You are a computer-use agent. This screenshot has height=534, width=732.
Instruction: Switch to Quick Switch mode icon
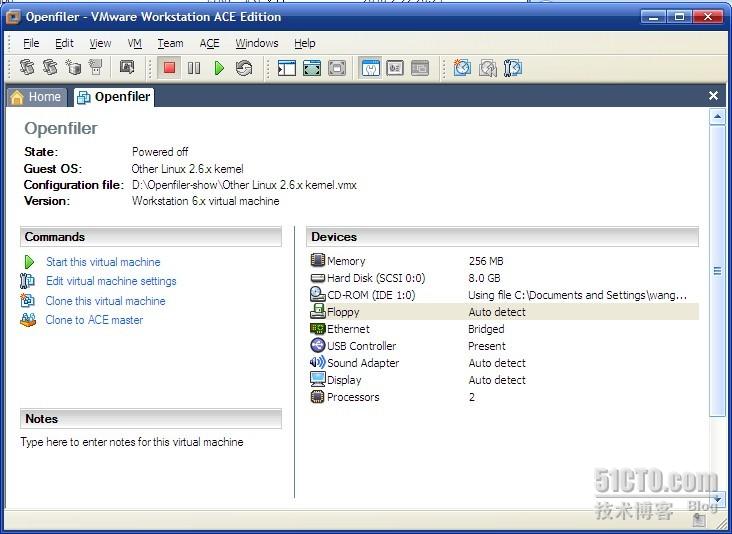tap(312, 68)
